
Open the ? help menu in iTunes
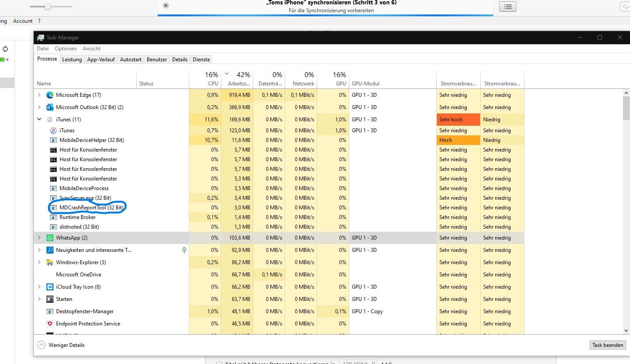click(x=39, y=21)
